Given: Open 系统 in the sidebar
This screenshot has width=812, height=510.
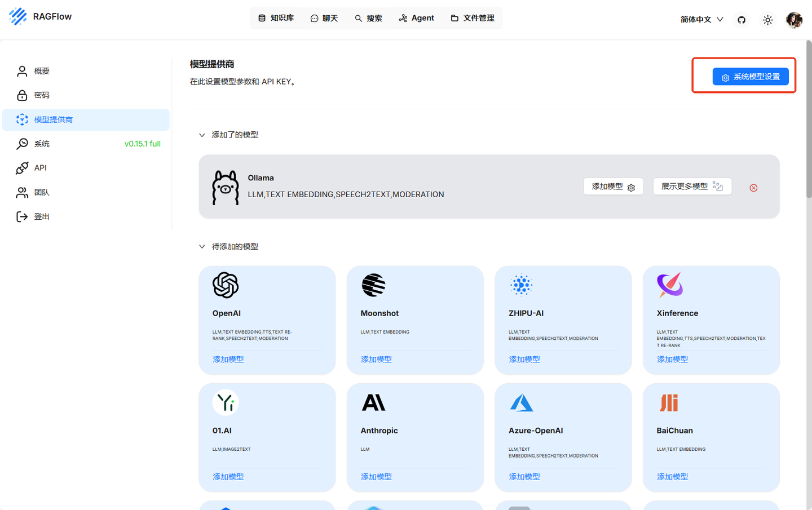Looking at the screenshot, I should click(x=86, y=144).
